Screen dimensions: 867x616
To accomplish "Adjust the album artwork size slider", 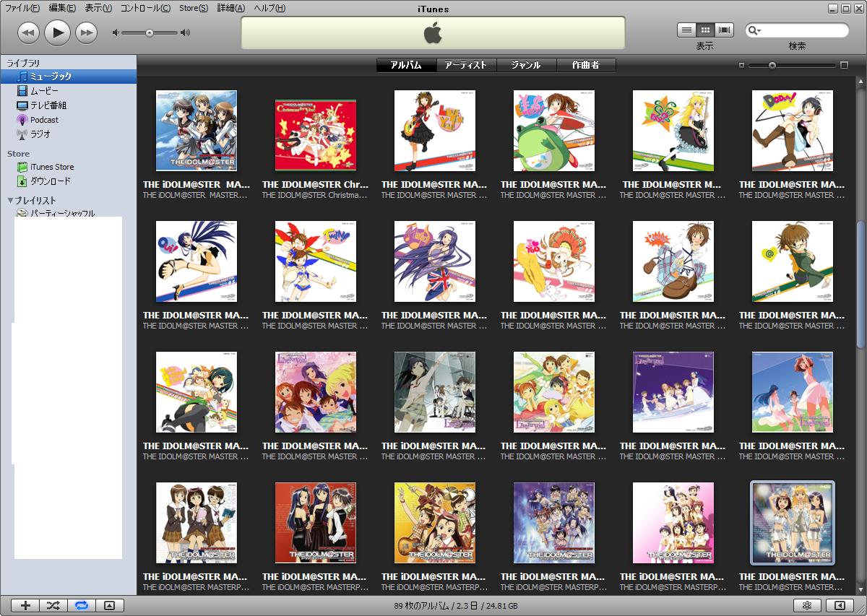I will (x=772, y=66).
